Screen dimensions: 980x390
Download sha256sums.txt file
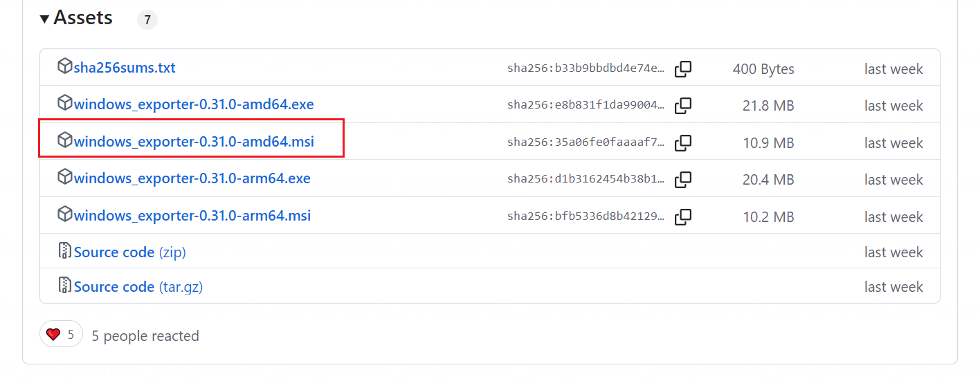[125, 68]
